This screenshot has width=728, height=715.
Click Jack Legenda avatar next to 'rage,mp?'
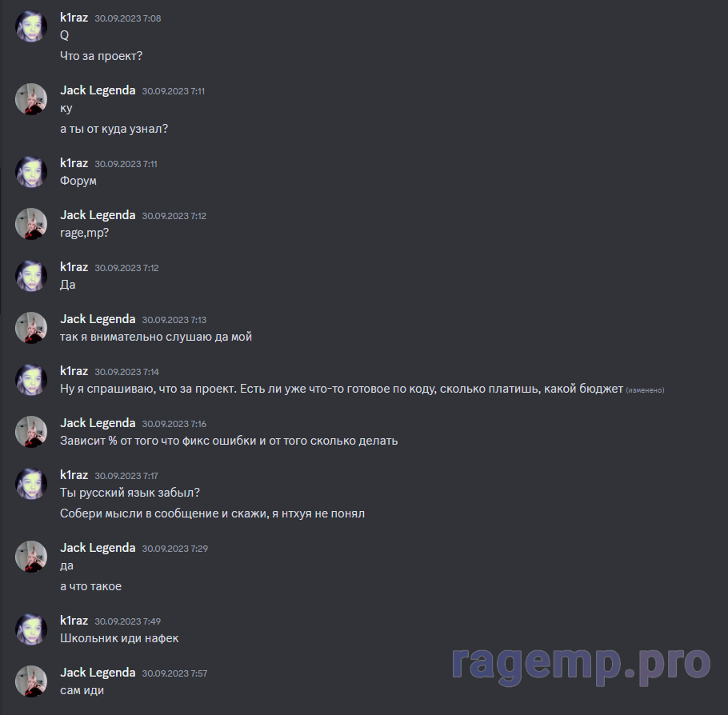31,224
